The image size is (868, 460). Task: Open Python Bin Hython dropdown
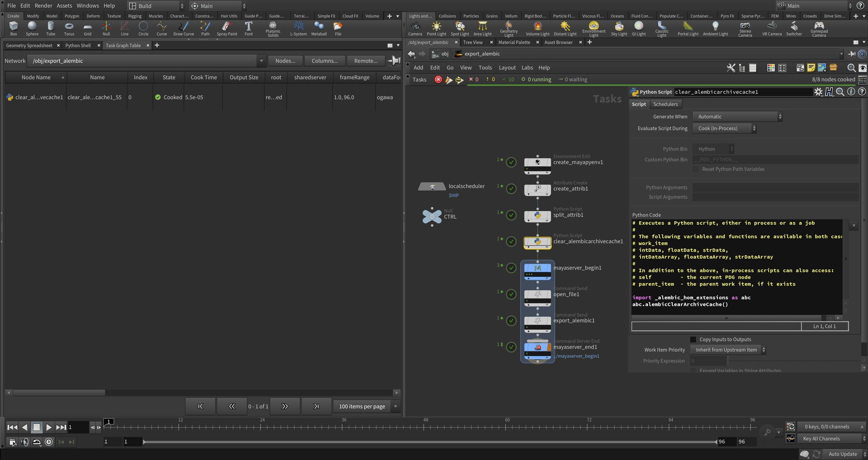click(713, 149)
